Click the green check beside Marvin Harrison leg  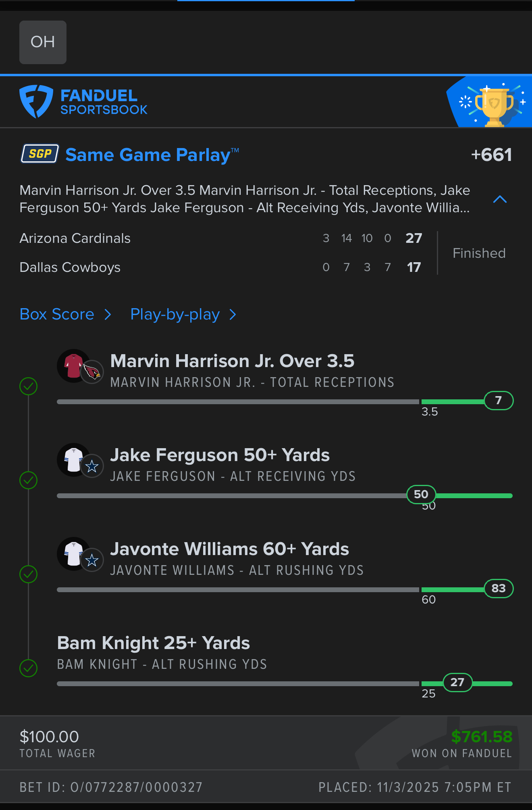(29, 386)
